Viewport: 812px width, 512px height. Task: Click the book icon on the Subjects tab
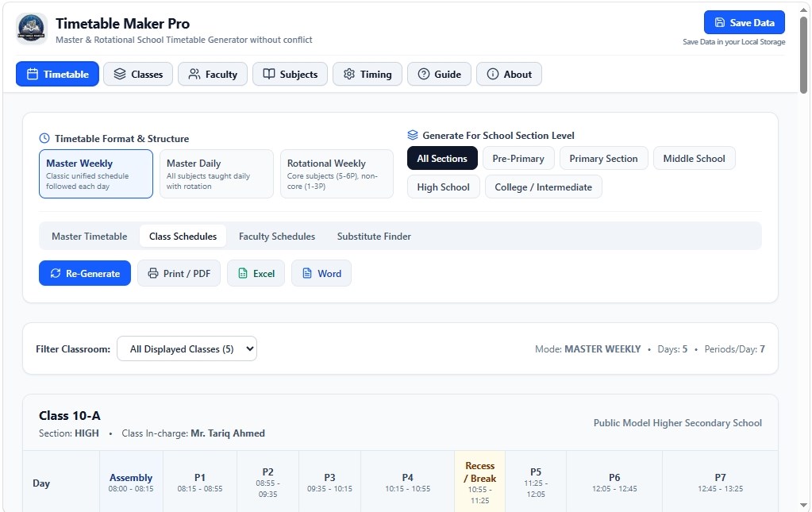point(269,74)
